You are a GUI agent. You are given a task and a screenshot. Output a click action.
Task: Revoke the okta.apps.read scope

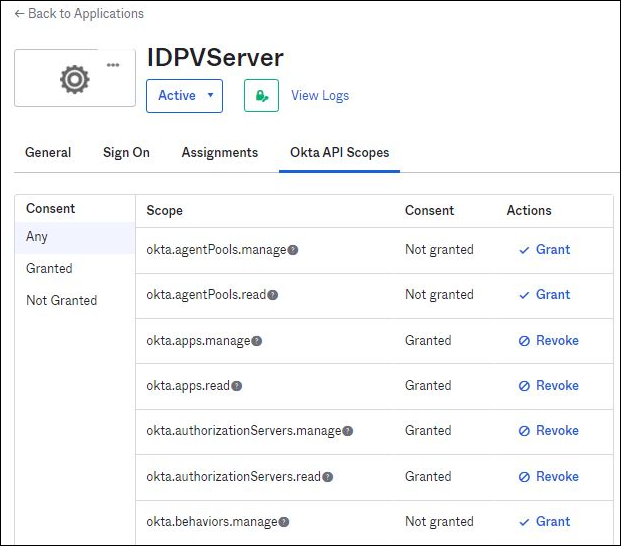pos(549,386)
